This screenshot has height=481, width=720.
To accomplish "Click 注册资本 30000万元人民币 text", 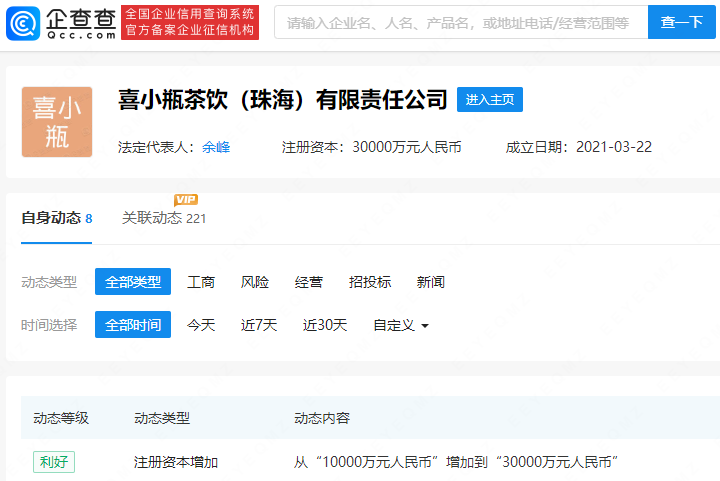I will pyautogui.click(x=371, y=147).
